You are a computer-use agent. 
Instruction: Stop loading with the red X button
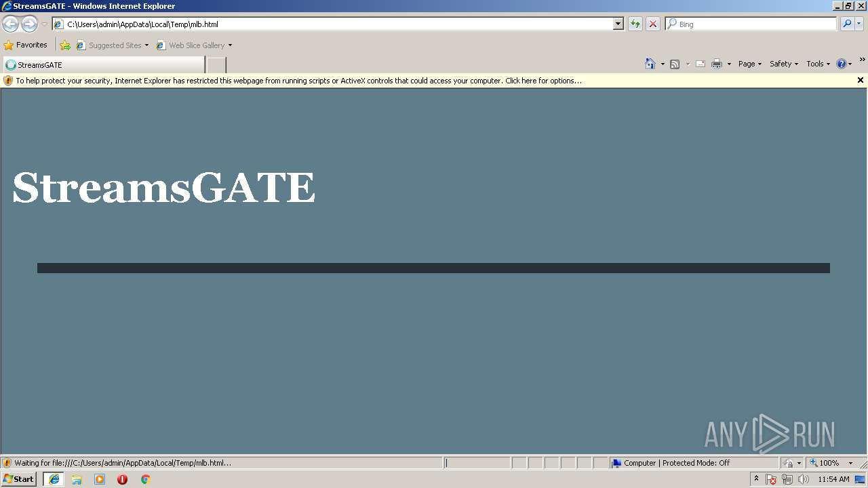point(653,24)
